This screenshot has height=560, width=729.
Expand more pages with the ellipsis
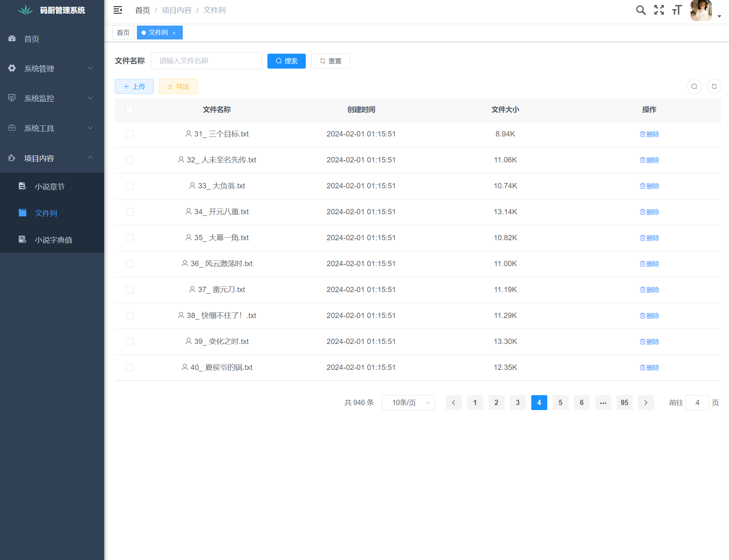(x=603, y=403)
